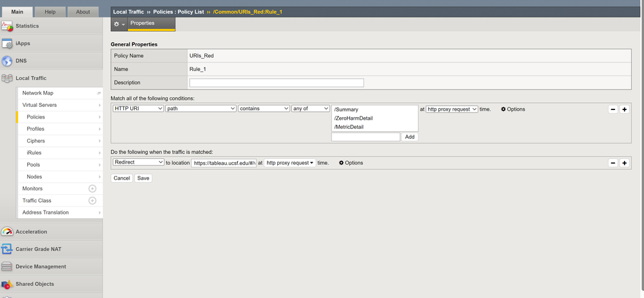This screenshot has height=298, width=644.
Task: Switch to the Help tab
Action: [x=50, y=12]
